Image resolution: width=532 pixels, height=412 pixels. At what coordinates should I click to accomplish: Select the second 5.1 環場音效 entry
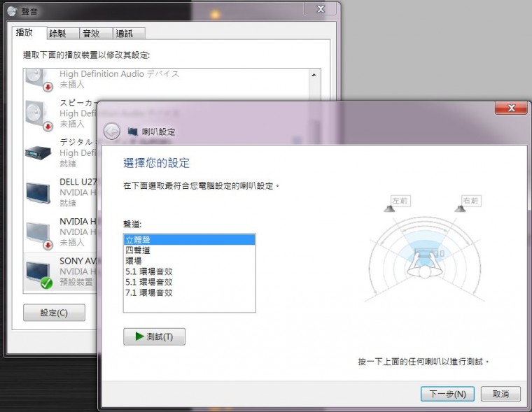pyautogui.click(x=189, y=282)
